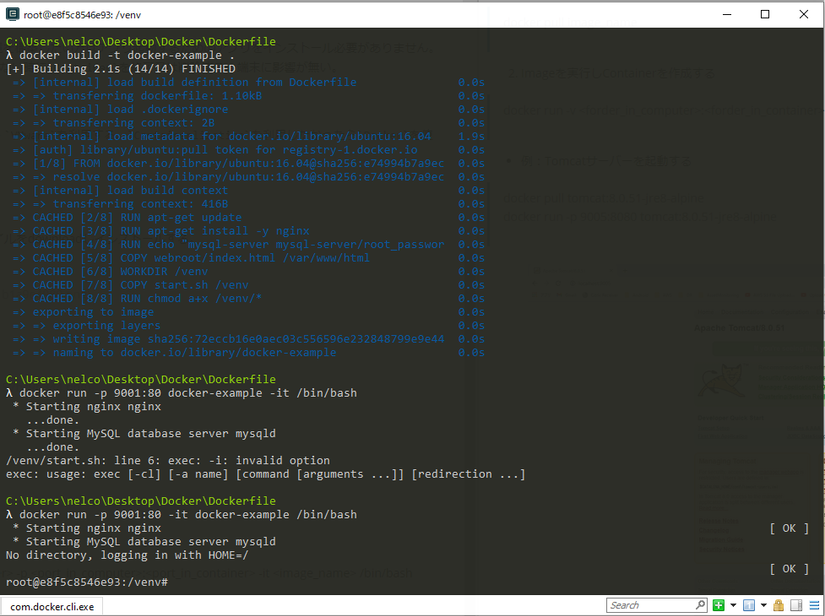Screen dimensions: 825x616
Task: Click 'Starting MySQL database server mysqld' under '-it docker-example' run
Action: pyautogui.click(x=150, y=542)
